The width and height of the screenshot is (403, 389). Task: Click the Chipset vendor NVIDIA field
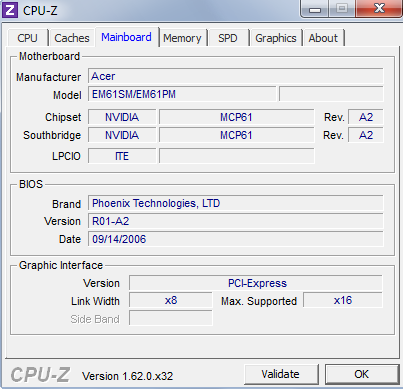click(x=122, y=117)
